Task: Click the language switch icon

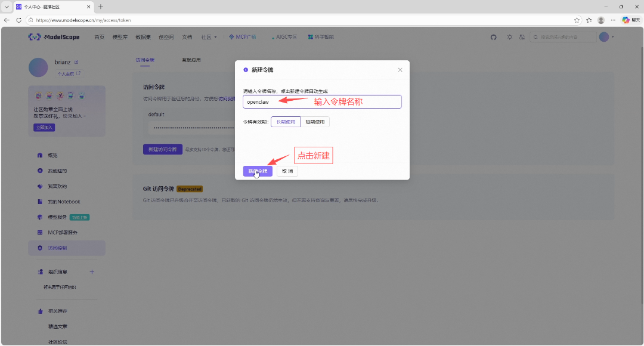Action: click(522, 37)
